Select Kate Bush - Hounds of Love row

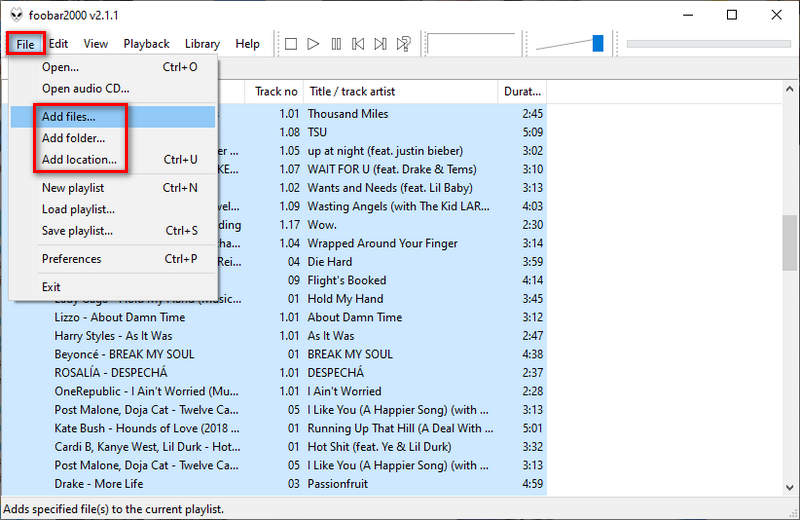tap(147, 428)
